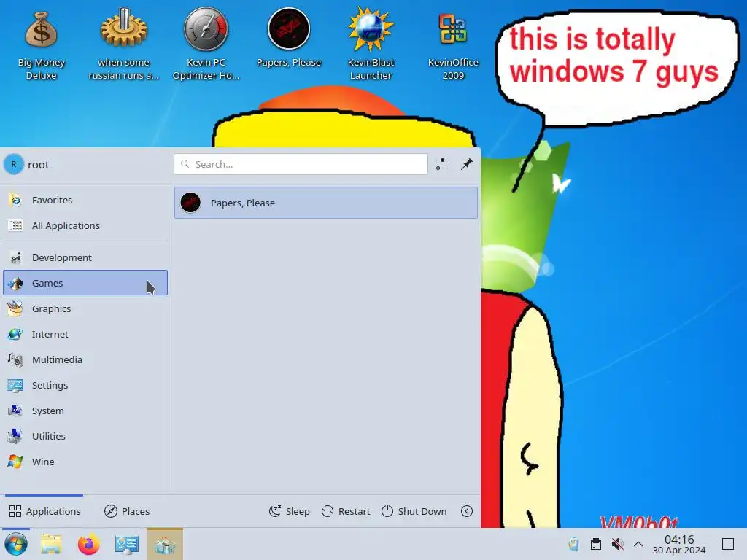Click the root user avatar
Viewport: 747px width, 560px height.
tap(14, 164)
